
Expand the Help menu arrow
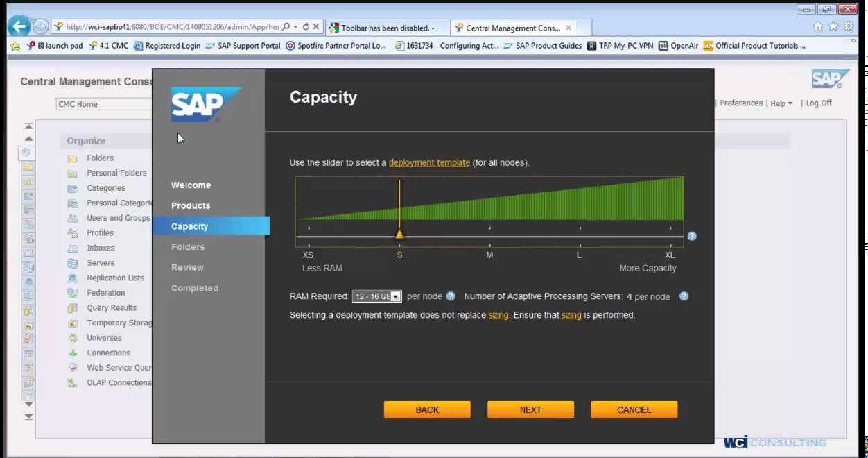pos(790,103)
